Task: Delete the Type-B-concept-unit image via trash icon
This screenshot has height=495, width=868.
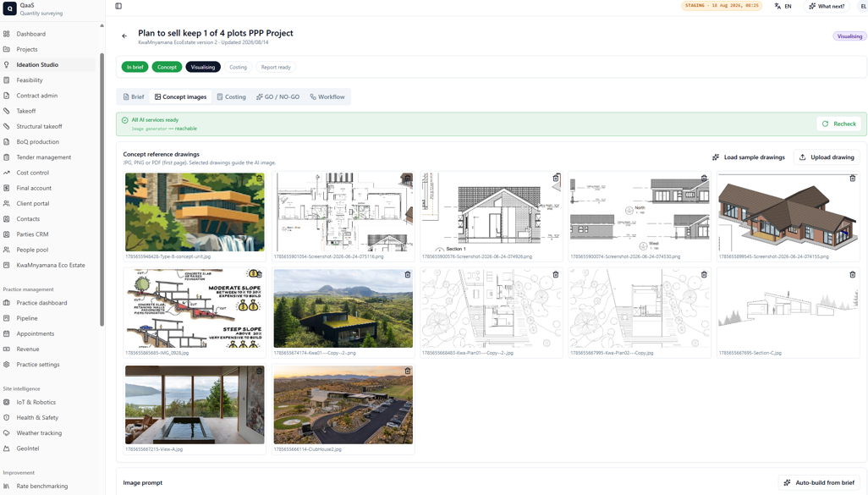Action: [x=259, y=179]
